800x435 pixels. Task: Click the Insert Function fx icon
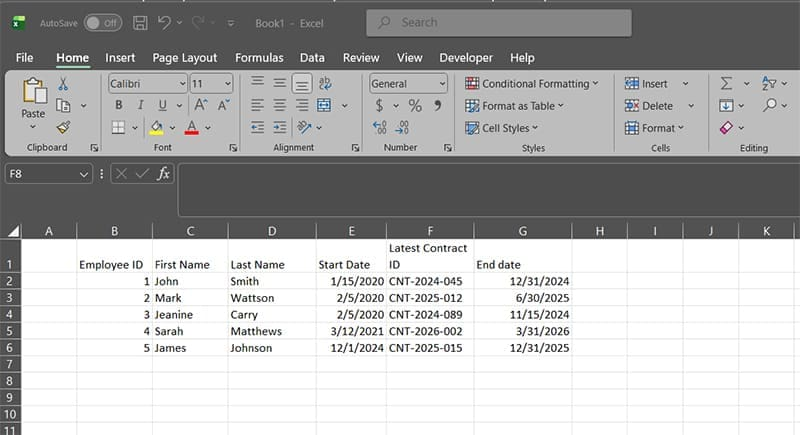[x=164, y=173]
